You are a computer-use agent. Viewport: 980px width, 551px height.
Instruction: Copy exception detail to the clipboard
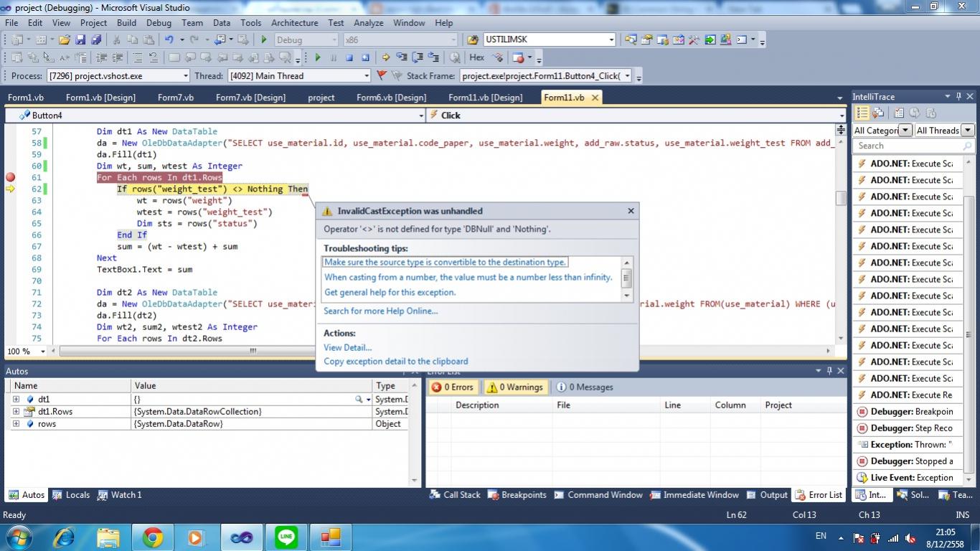tap(395, 362)
